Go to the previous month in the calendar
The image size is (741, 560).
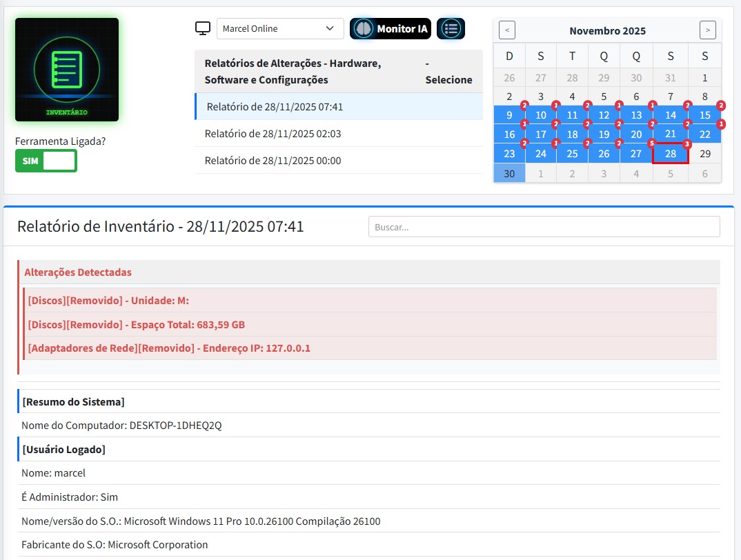507,30
